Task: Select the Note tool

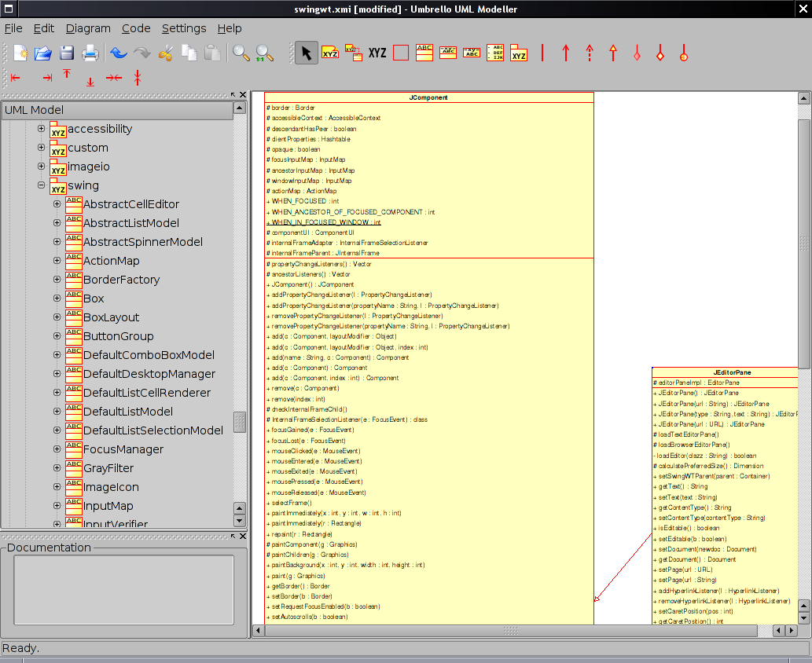Action: [330, 53]
